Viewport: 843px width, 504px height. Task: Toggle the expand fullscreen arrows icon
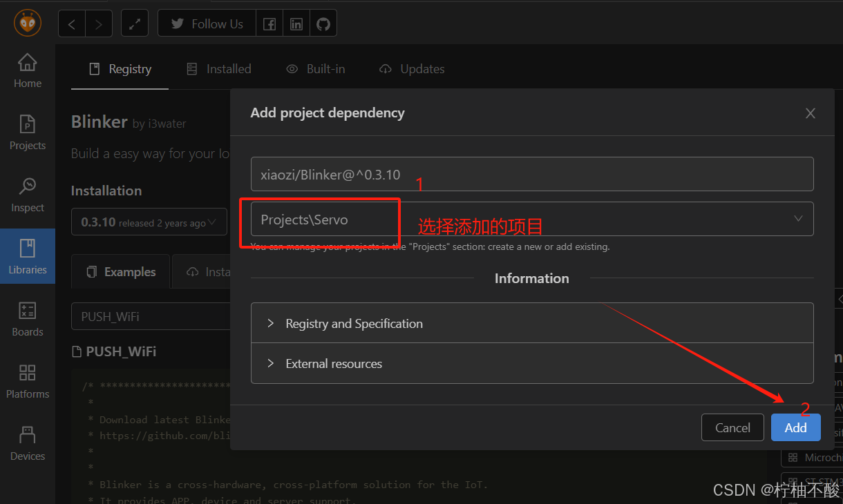pyautogui.click(x=135, y=24)
